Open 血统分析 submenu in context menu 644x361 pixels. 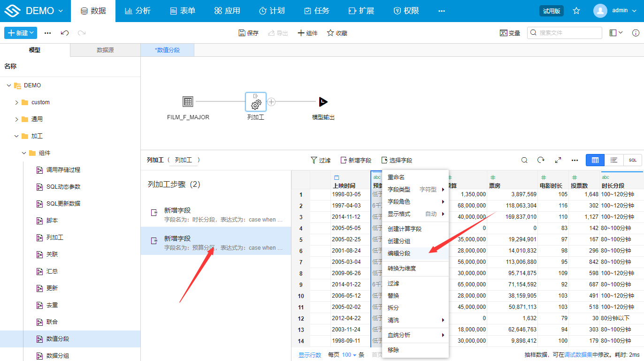click(415, 335)
